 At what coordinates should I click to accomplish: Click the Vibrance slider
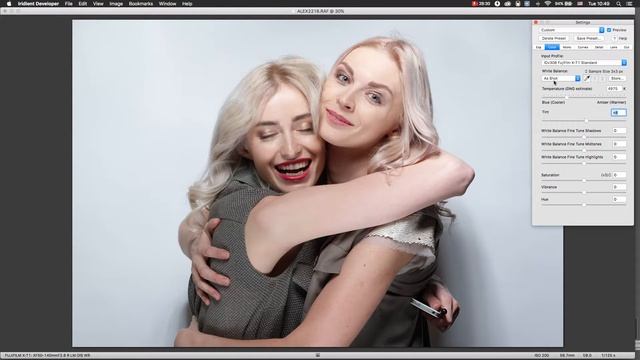coord(584,192)
